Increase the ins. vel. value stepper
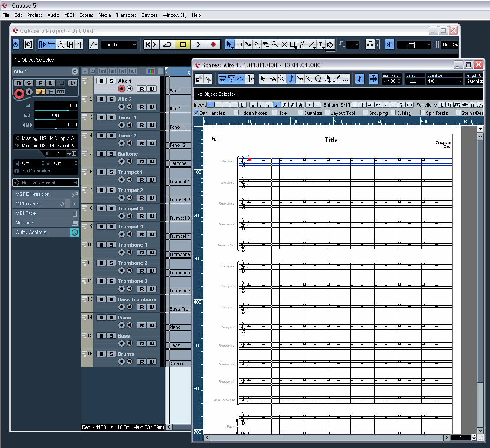The height and width of the screenshot is (448, 490). (399, 80)
